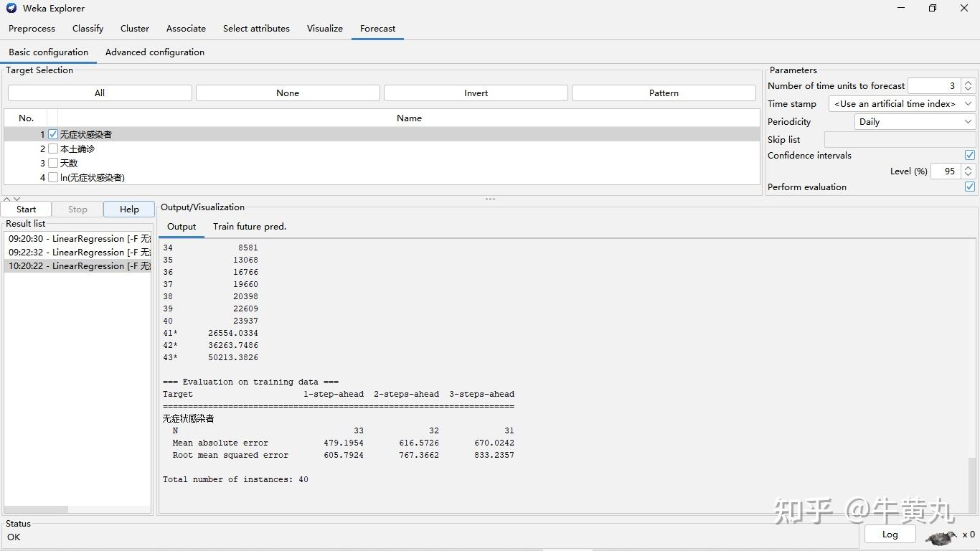Disable the Confidence intervals checkbox
This screenshot has height=551, width=980.
click(x=969, y=155)
